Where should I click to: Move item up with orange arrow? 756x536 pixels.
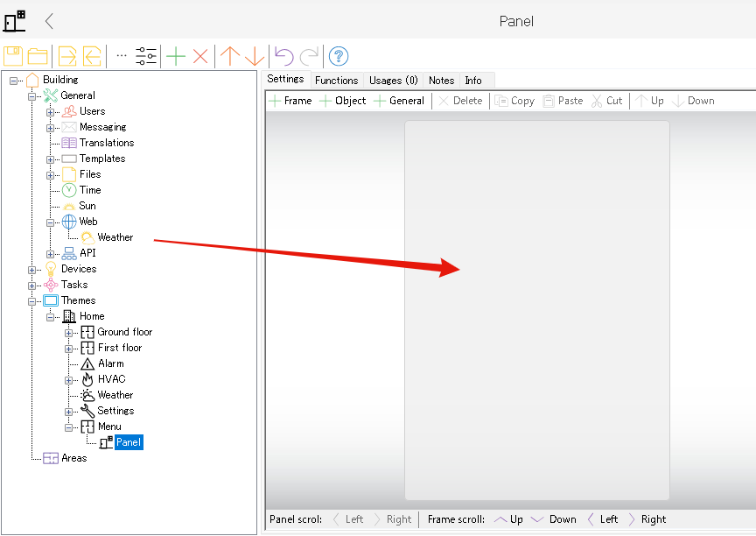[x=230, y=56]
